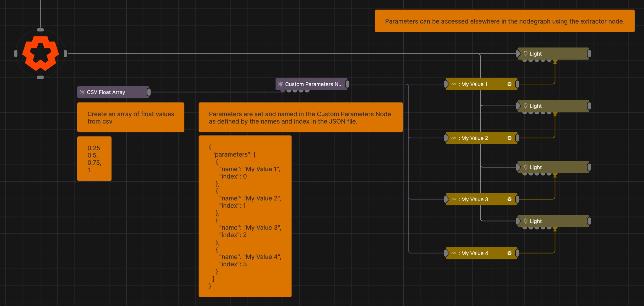Select the extractor node explanation note
The height and width of the screenshot is (306, 644).
[x=505, y=21]
